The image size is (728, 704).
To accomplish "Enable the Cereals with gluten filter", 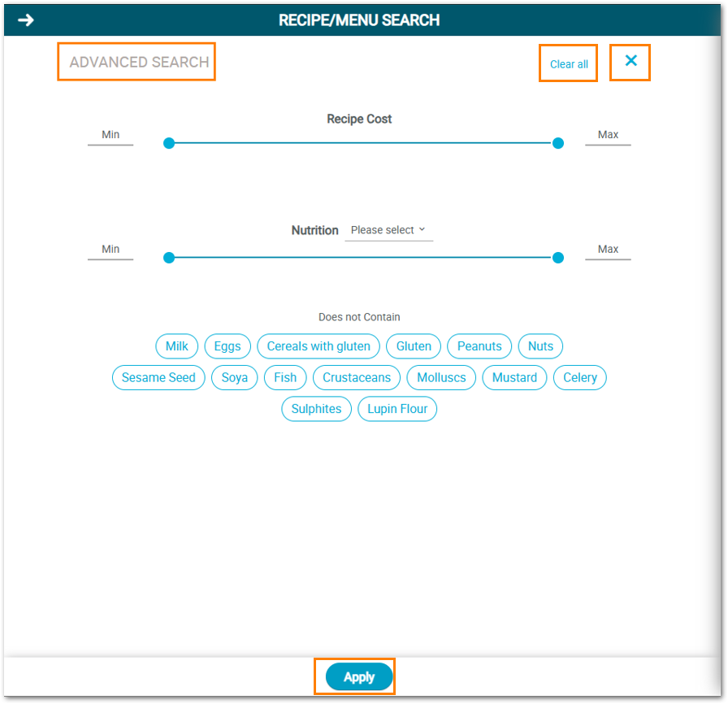I will 318,346.
